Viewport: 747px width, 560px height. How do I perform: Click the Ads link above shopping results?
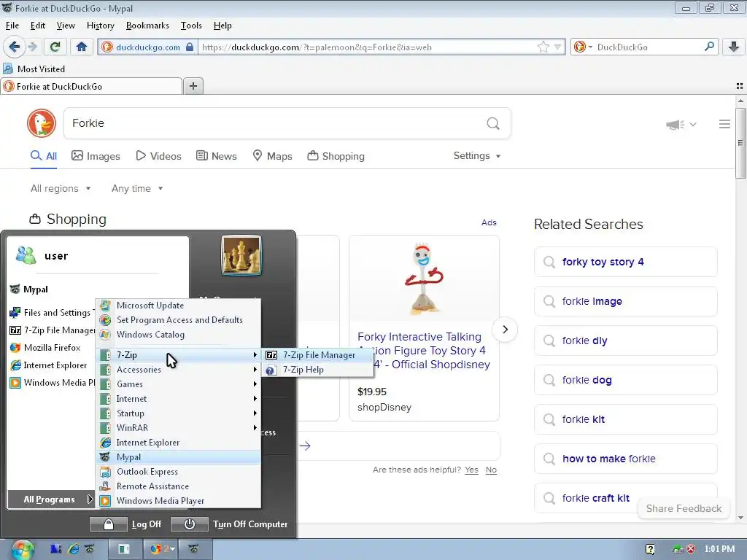pos(489,222)
